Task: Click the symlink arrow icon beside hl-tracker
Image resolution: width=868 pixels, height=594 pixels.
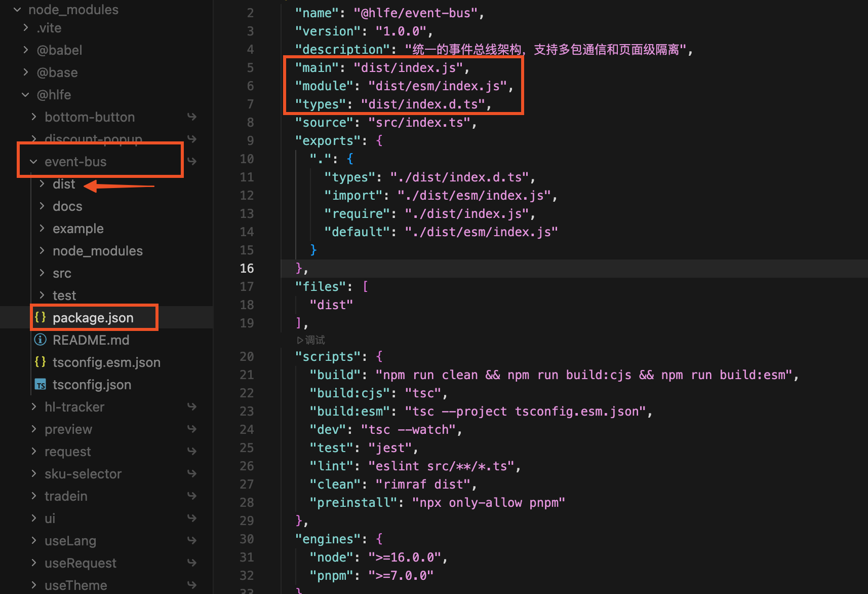Action: 192,406
